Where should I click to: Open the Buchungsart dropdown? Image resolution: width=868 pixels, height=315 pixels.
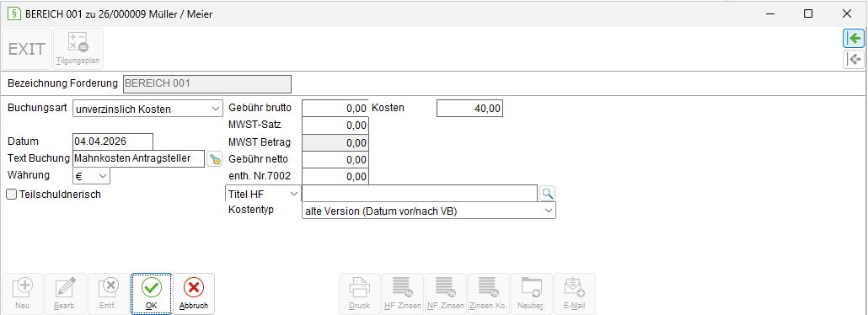(x=147, y=109)
